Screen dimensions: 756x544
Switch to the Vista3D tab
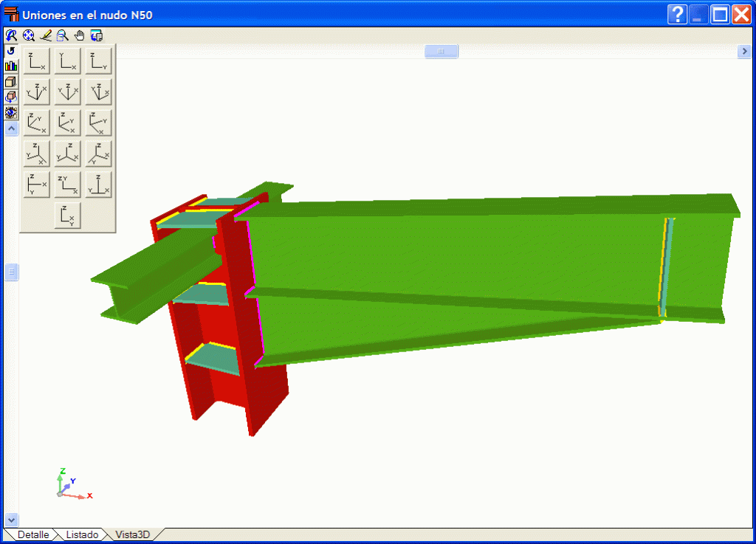tap(133, 534)
